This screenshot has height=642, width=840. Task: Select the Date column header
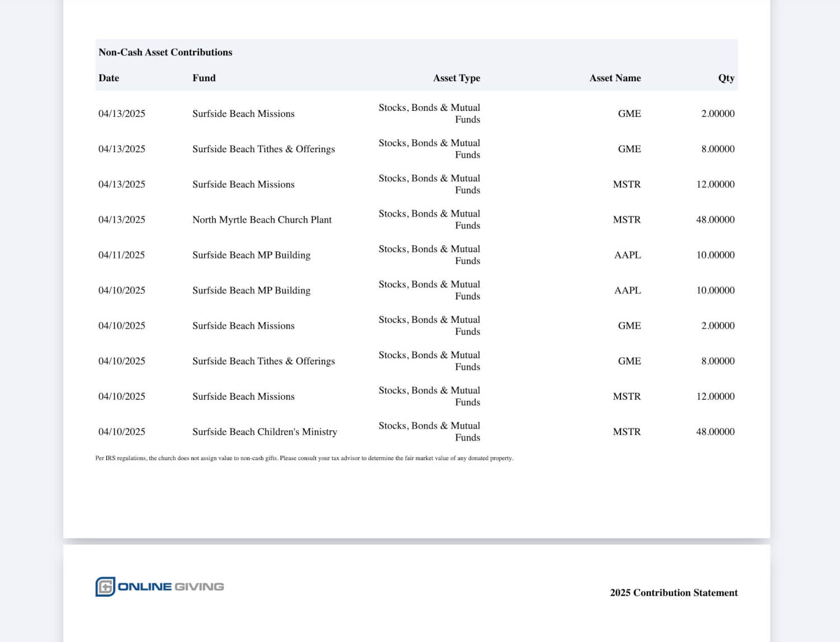point(109,78)
